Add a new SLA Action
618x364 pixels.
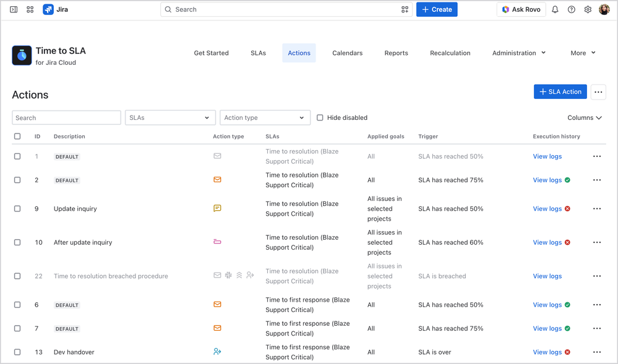coord(560,92)
